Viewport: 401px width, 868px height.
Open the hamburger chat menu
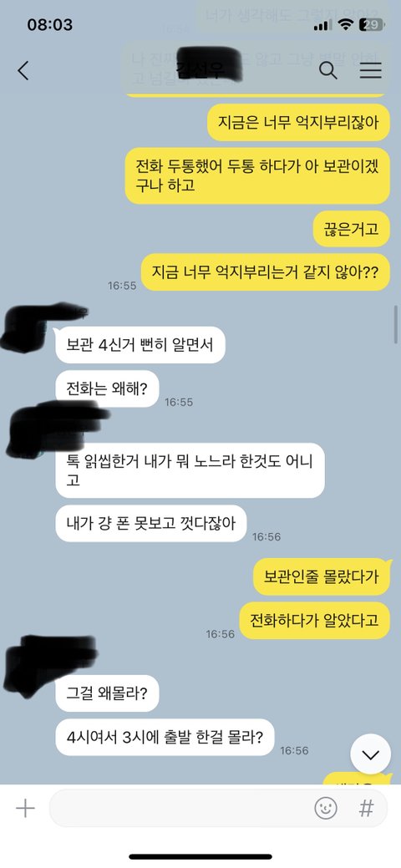371,70
